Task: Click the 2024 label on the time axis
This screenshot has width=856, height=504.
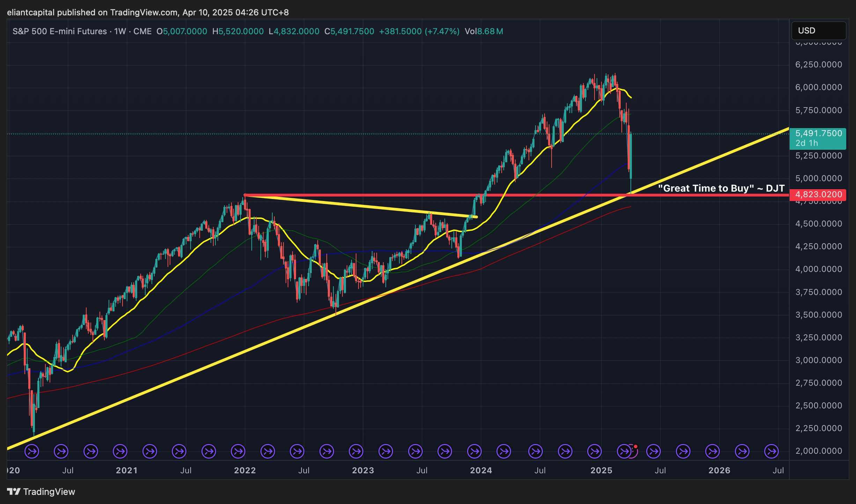Action: coord(481,470)
